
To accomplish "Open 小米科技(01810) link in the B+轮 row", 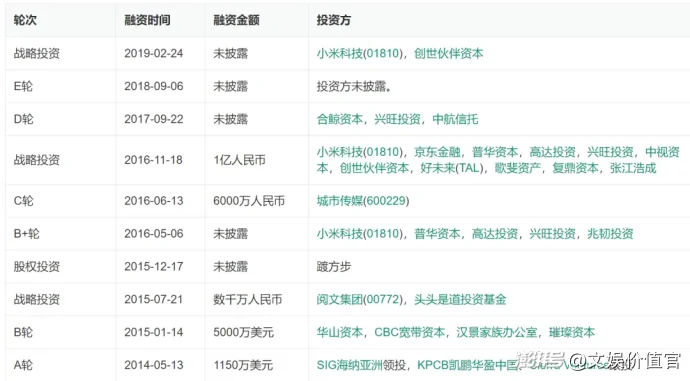I will pos(360,234).
